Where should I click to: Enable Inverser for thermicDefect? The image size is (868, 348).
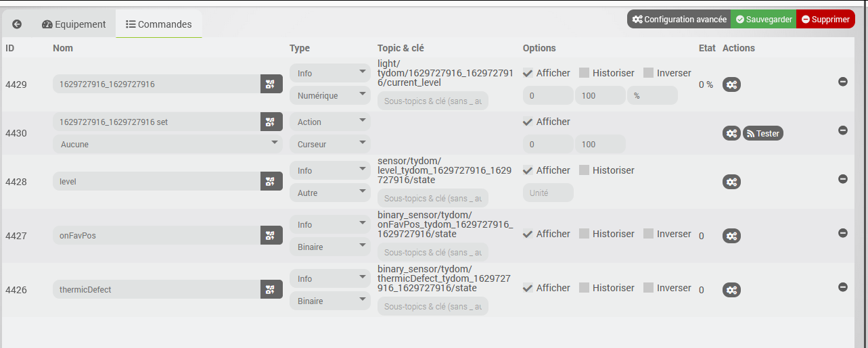pyautogui.click(x=648, y=288)
